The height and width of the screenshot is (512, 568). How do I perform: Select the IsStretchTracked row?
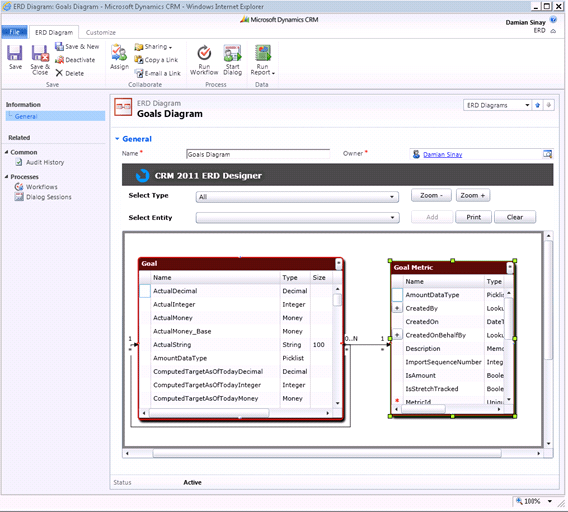click(448, 389)
